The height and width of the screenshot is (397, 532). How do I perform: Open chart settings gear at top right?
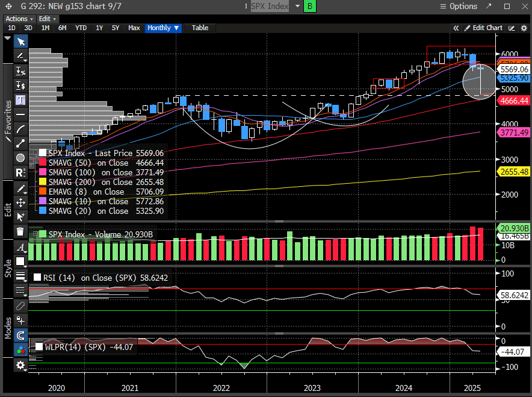(x=524, y=28)
